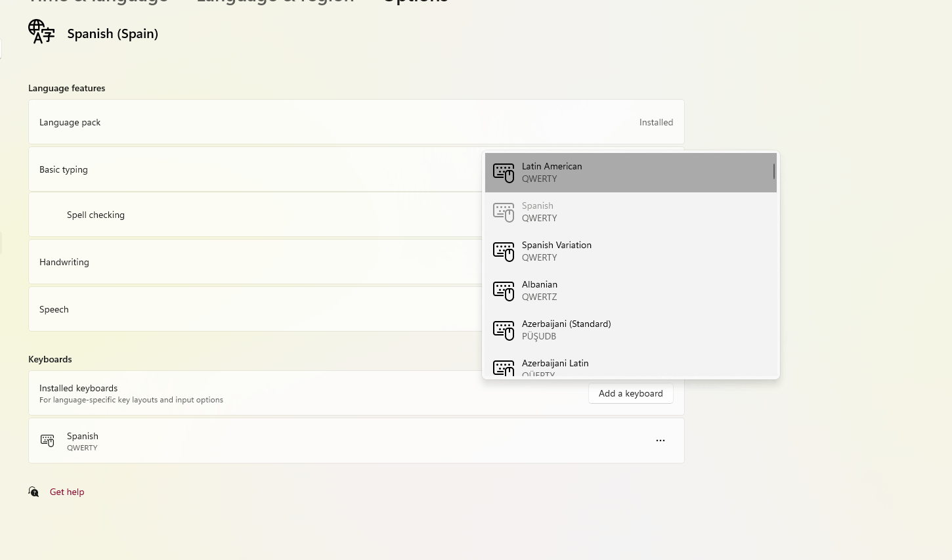Open the Language pack row
The image size is (952, 560).
(x=357, y=122)
